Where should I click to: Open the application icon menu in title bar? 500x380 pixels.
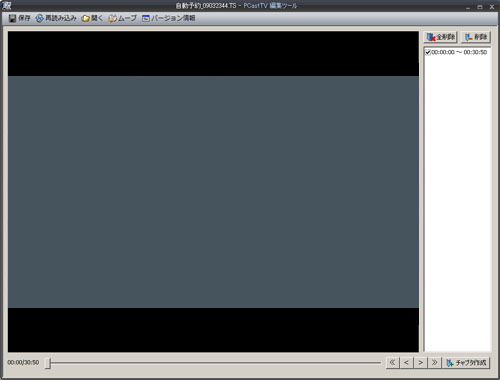pyautogui.click(x=6, y=6)
